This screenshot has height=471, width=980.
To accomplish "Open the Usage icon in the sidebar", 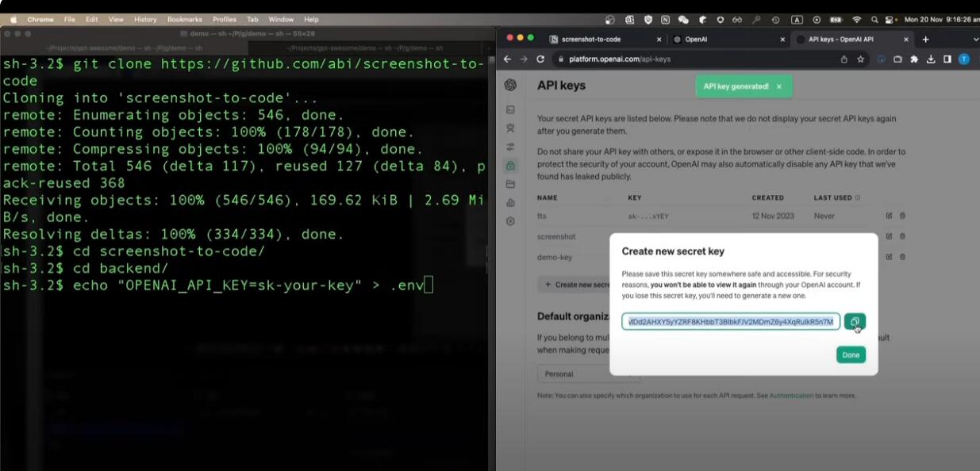I will click(510, 203).
